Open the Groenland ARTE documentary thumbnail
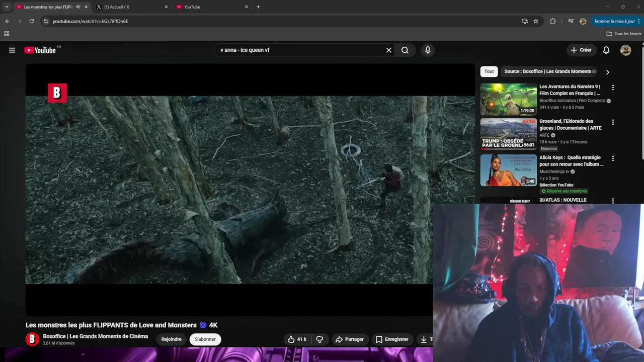The height and width of the screenshot is (362, 644). pyautogui.click(x=508, y=134)
